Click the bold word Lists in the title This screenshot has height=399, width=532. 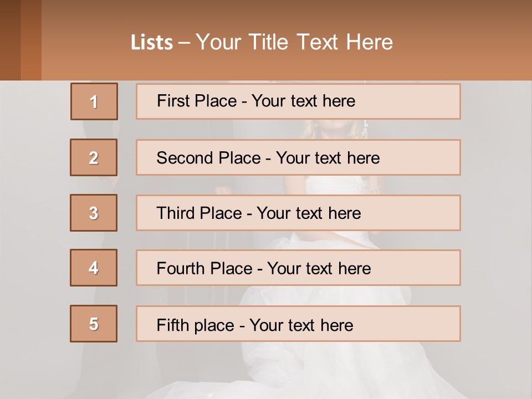[152, 43]
